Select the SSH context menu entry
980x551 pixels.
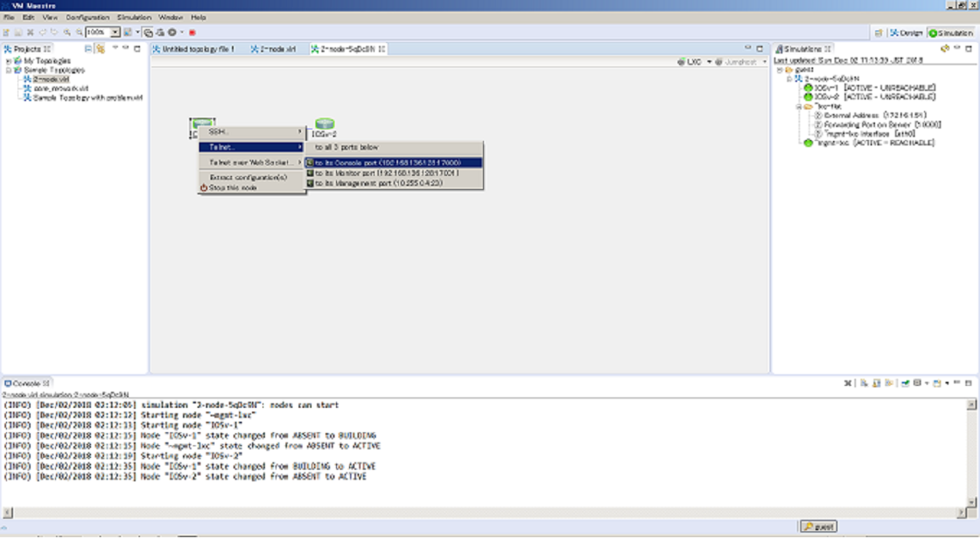click(x=252, y=132)
